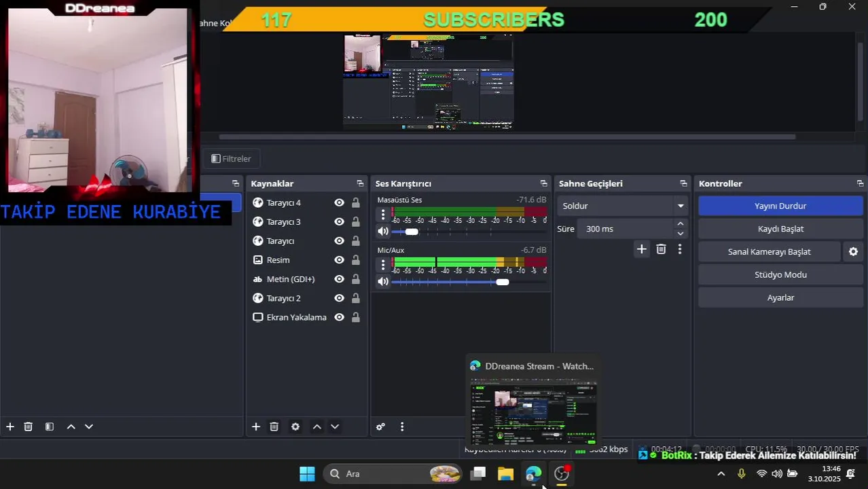868x489 pixels.
Task: Open scene filters icon in scenes toolbar
Action: click(x=50, y=427)
